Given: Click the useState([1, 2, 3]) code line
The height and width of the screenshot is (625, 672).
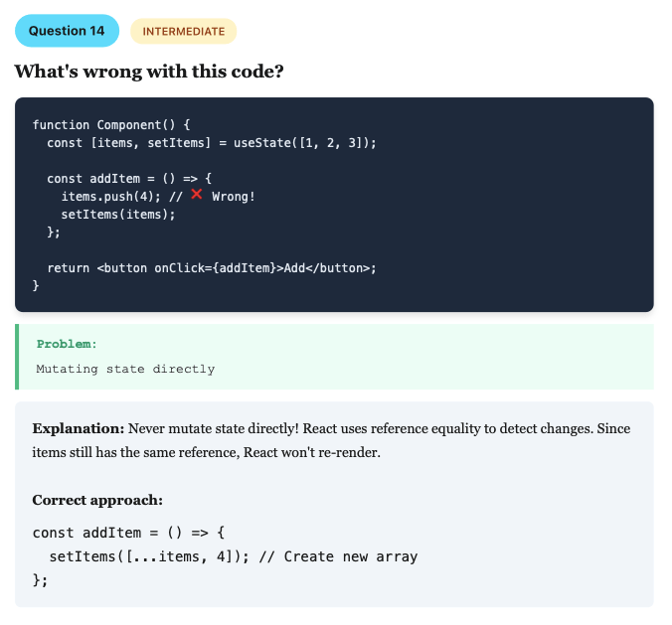Looking at the screenshot, I should 212,143.
